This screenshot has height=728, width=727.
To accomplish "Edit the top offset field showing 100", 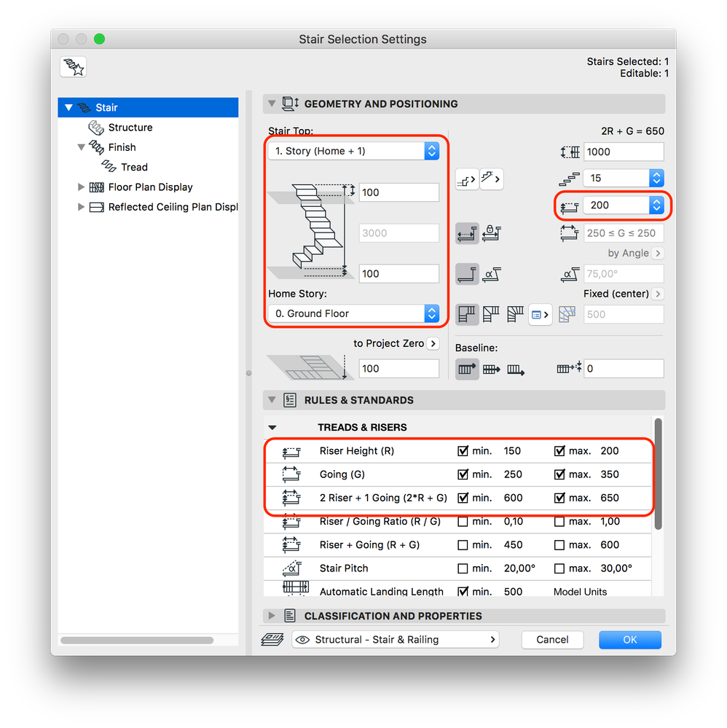I will click(398, 192).
